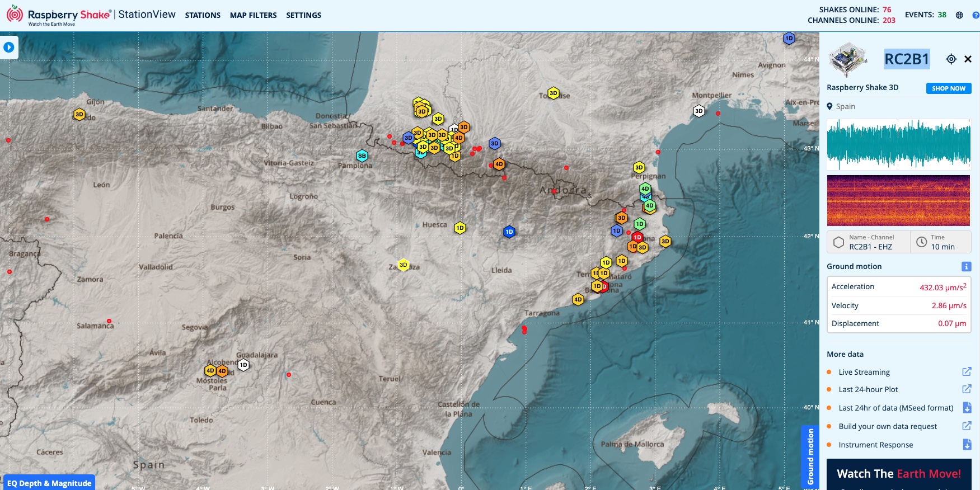Screen dimensions: 980x490
Task: Open the Last 24-hour Plot link icon
Action: click(967, 389)
